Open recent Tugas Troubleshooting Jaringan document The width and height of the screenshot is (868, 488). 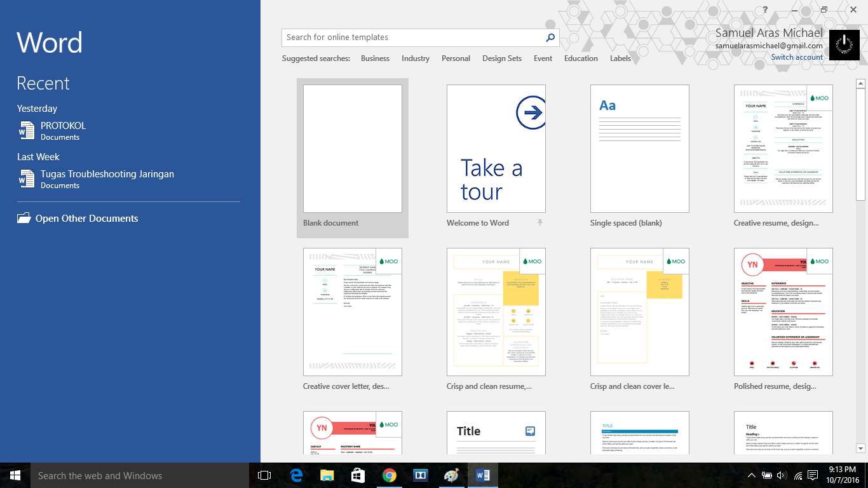click(x=130, y=179)
